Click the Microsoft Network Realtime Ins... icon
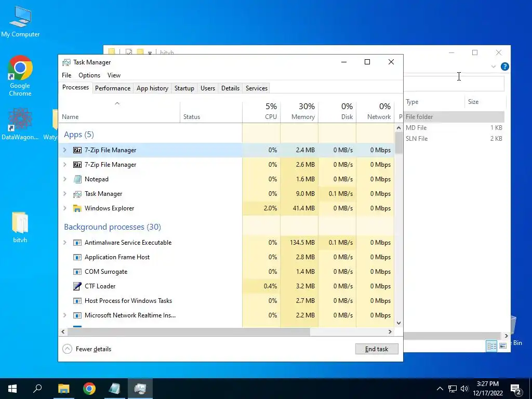The width and height of the screenshot is (532, 399). pyautogui.click(x=77, y=315)
